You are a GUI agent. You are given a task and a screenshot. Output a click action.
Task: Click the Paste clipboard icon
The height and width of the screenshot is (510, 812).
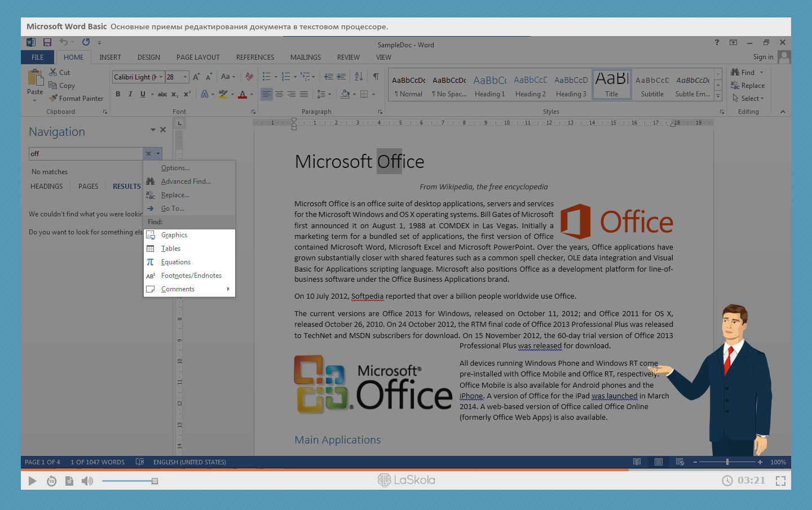(35, 78)
